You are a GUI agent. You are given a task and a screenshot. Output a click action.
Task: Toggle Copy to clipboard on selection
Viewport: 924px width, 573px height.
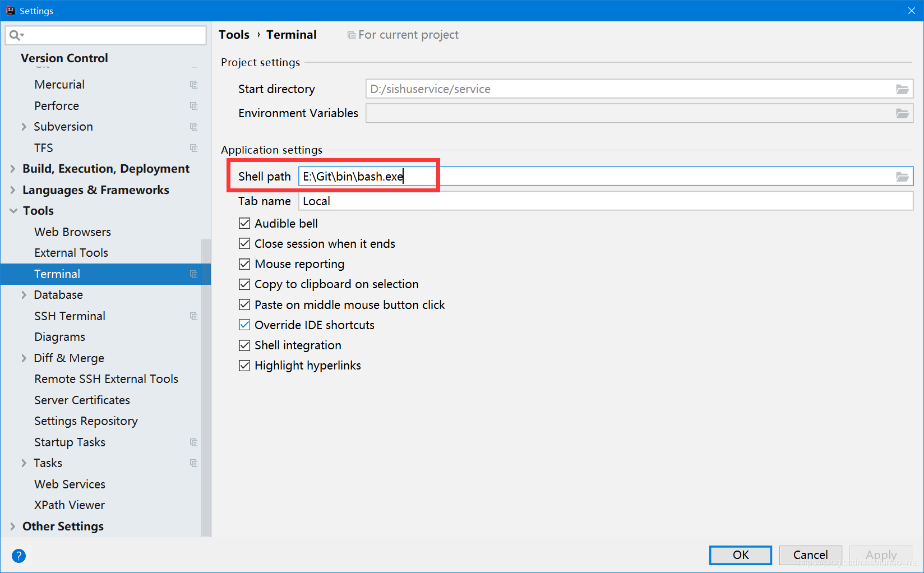pyautogui.click(x=244, y=284)
